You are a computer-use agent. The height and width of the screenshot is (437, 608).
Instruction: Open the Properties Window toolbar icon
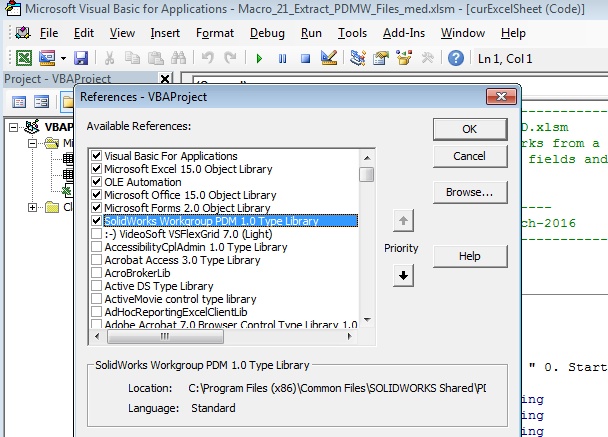point(381,58)
